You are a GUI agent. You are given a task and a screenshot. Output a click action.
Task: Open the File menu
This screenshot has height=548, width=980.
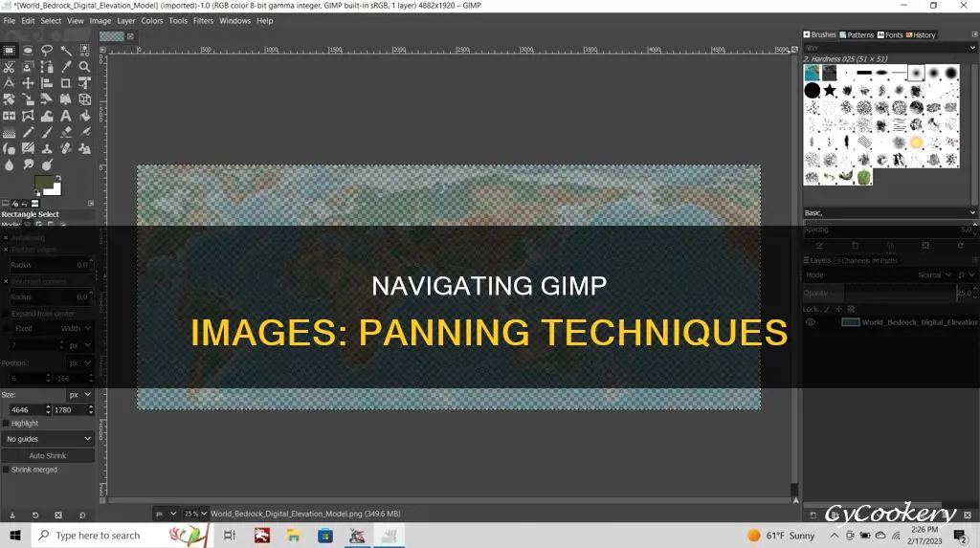coord(10,21)
